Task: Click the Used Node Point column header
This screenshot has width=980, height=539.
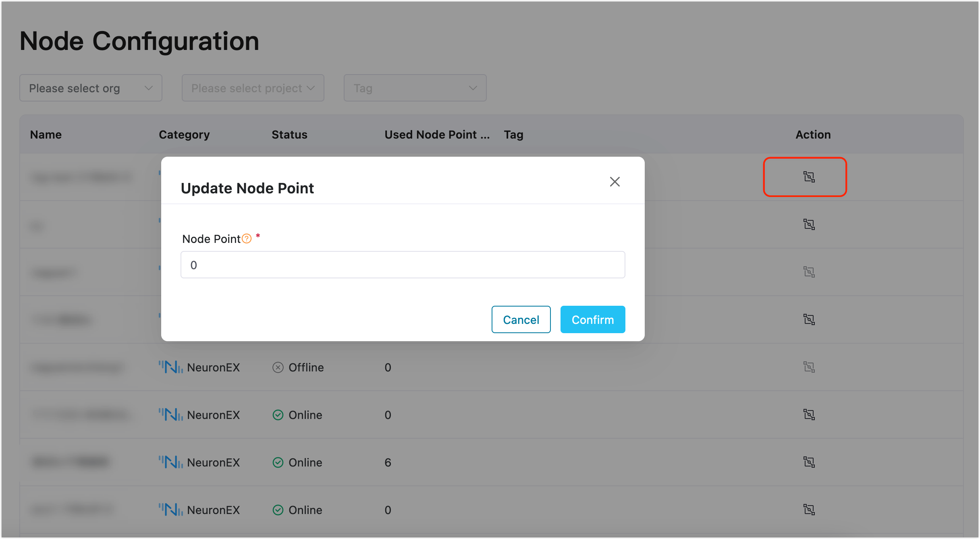Action: point(437,135)
